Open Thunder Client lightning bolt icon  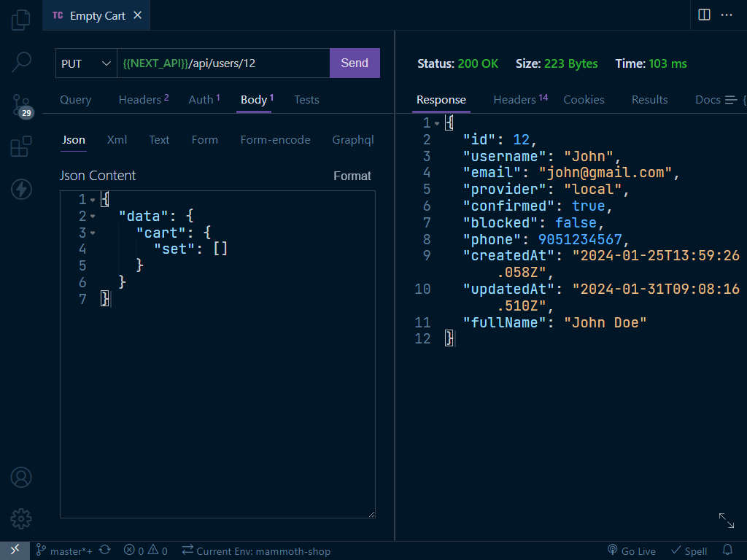(x=21, y=190)
